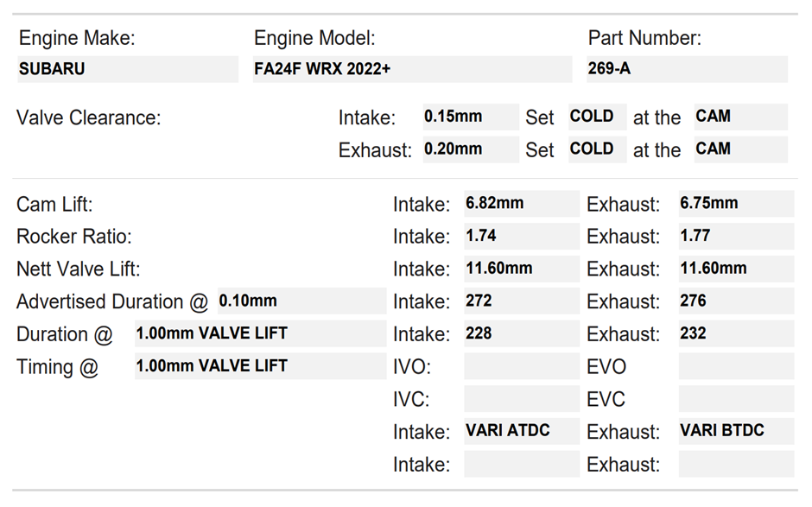The width and height of the screenshot is (812, 507).
Task: Edit the intake rocker ratio 1.74
Action: (x=521, y=236)
